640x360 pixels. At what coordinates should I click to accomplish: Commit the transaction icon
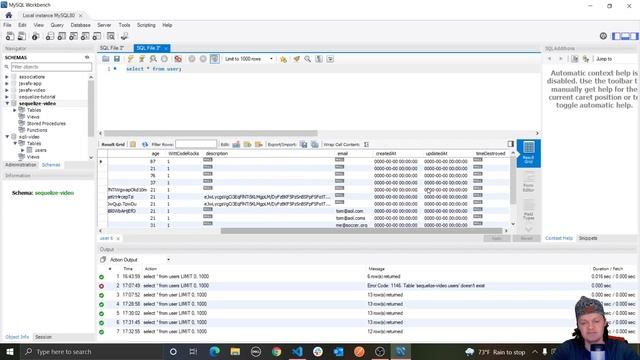pos(192,59)
